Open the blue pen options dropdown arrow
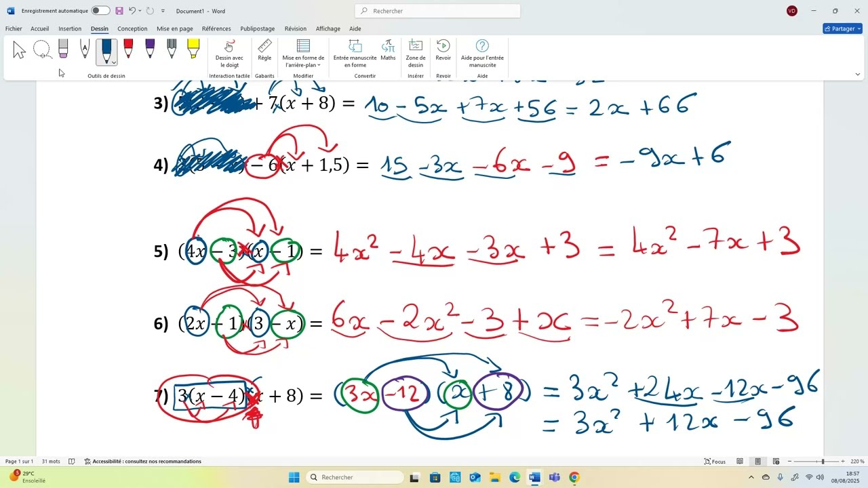Screen dimensions: 868x488 click(113, 63)
